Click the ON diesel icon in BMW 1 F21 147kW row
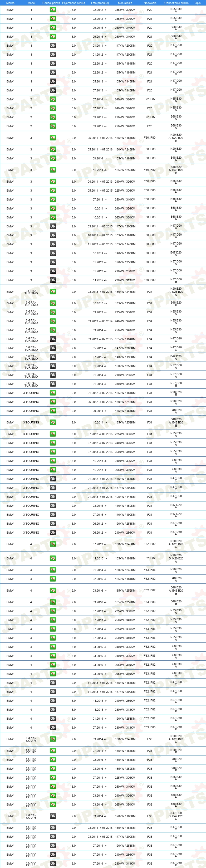 (x=53, y=55)
